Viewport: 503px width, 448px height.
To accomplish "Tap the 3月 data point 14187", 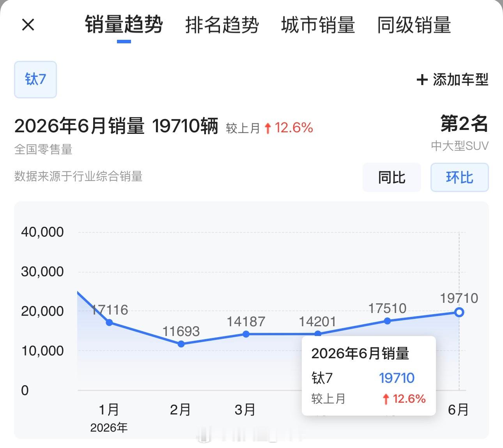I will (246, 334).
